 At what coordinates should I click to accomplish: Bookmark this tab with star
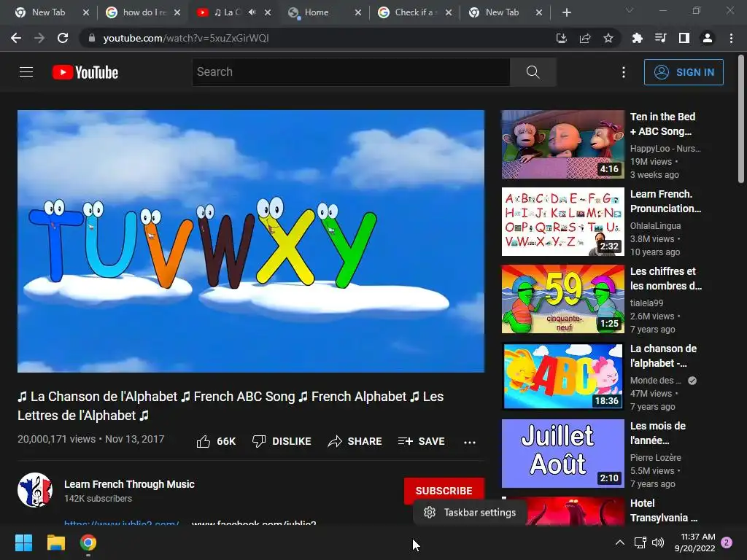pyautogui.click(x=608, y=38)
